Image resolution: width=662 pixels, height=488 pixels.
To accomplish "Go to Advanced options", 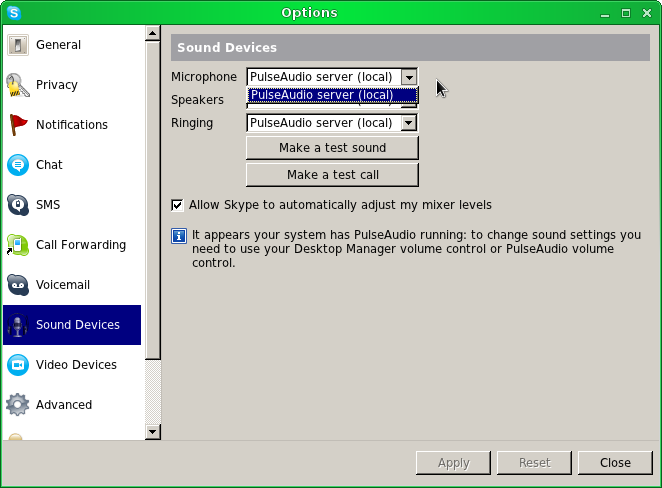I will [72, 405].
